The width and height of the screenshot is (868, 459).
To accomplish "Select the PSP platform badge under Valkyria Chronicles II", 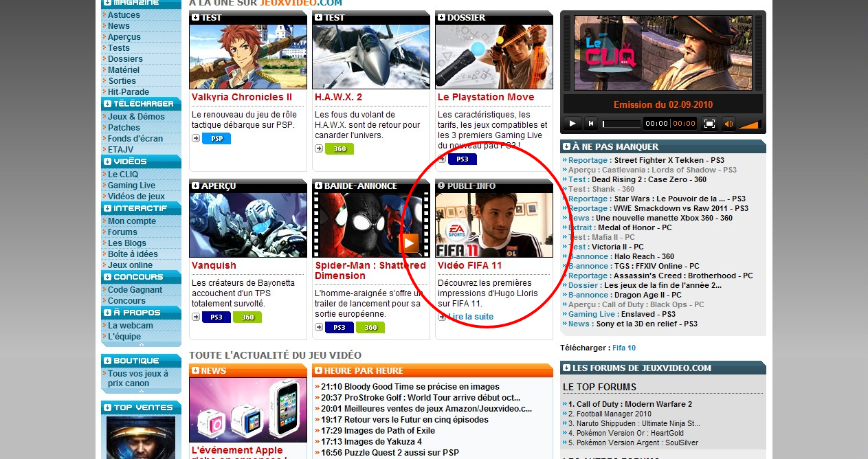I will click(216, 139).
